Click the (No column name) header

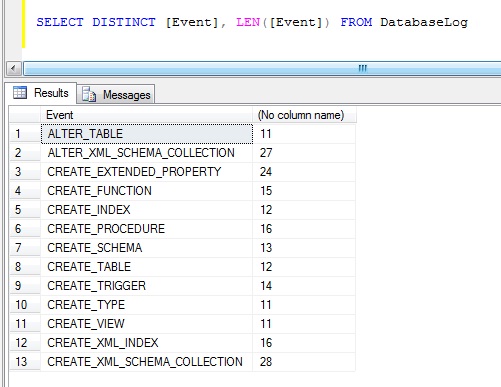pos(304,115)
